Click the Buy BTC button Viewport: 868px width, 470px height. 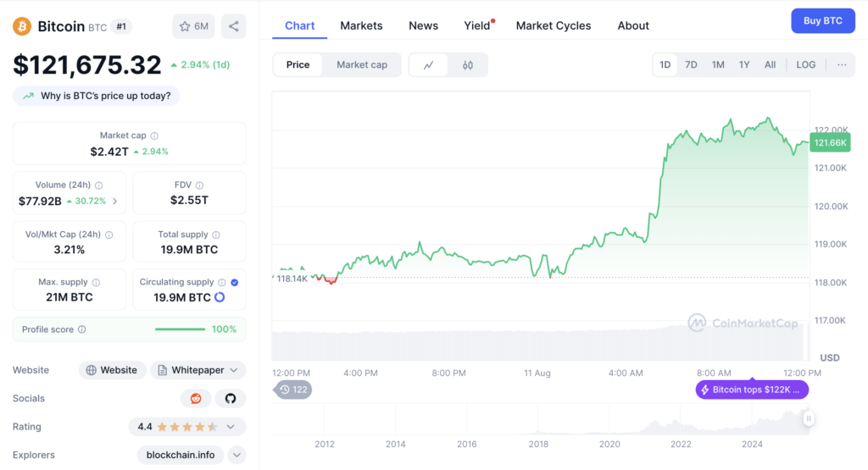tap(823, 21)
